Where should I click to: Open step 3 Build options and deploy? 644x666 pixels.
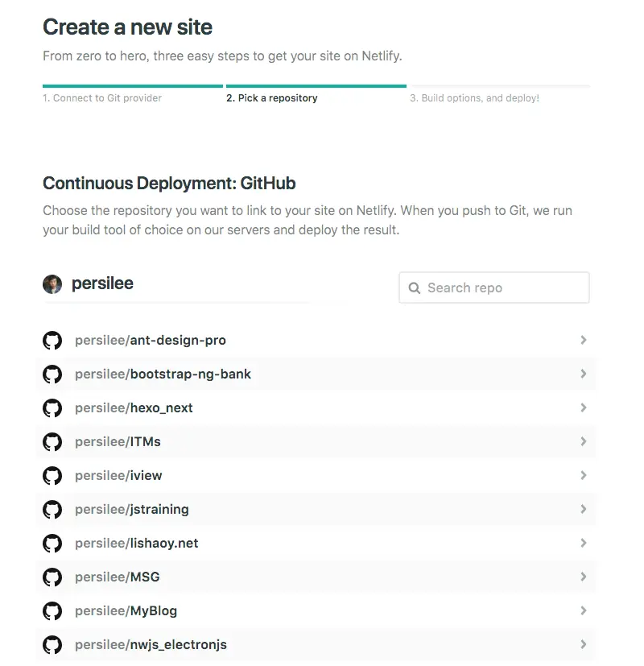(x=474, y=98)
